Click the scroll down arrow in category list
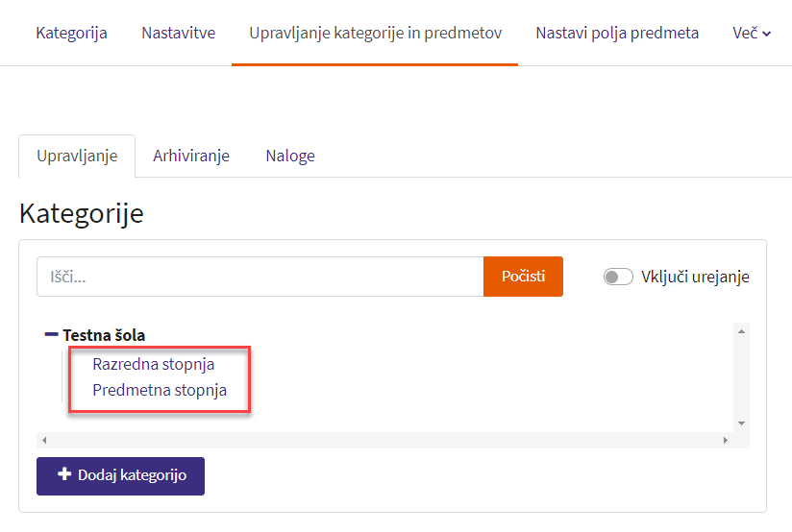This screenshot has width=792, height=532. [741, 423]
